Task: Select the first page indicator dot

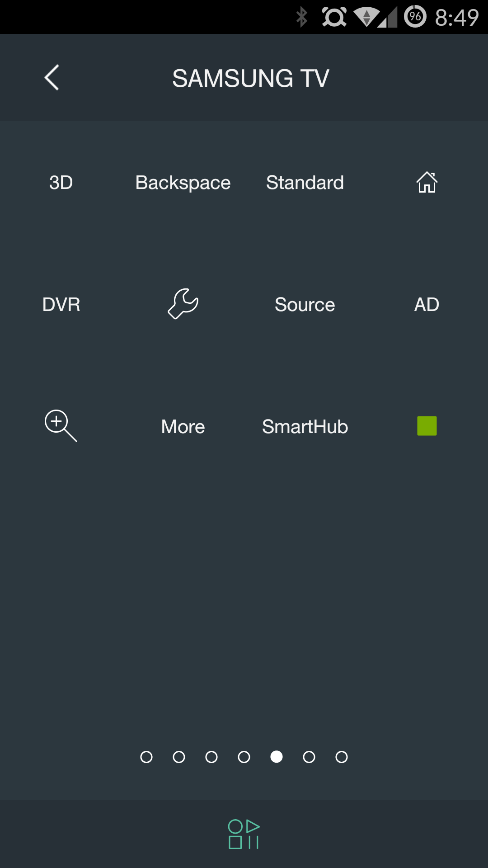Action: 146,757
